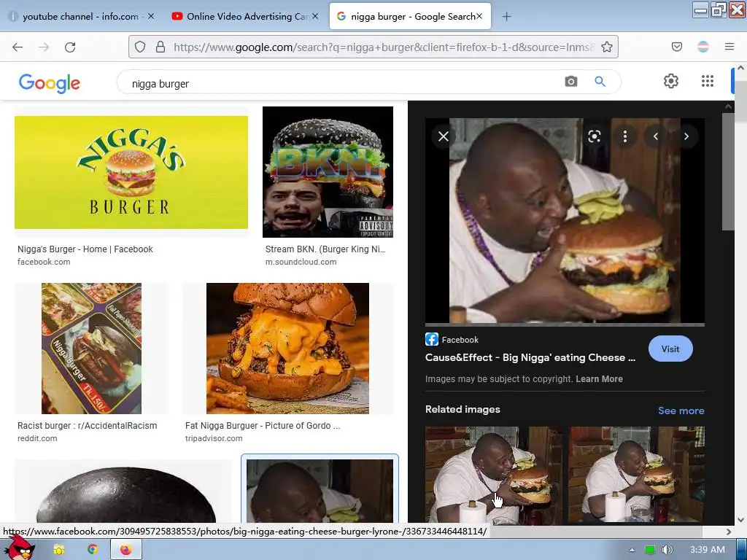Click the preview panel vertical scrollbar
The width and height of the screenshot is (747, 560).
coord(728,171)
